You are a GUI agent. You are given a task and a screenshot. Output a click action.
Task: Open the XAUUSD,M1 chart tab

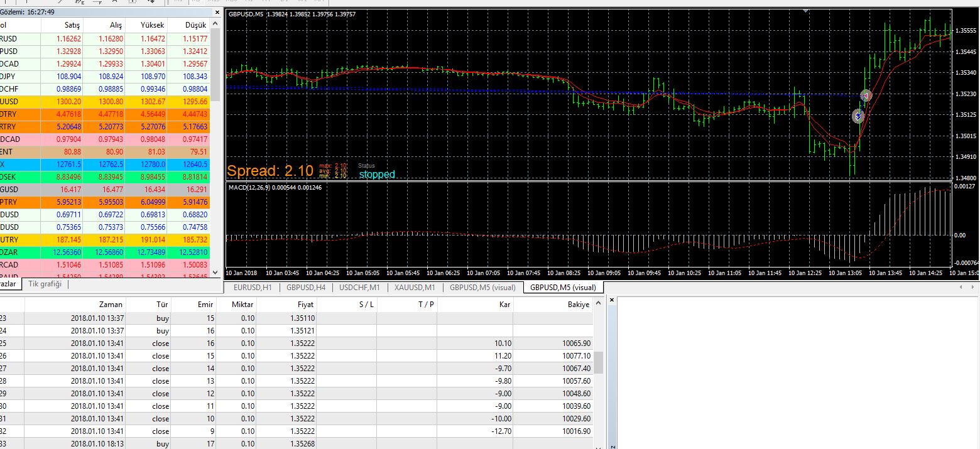coord(415,288)
